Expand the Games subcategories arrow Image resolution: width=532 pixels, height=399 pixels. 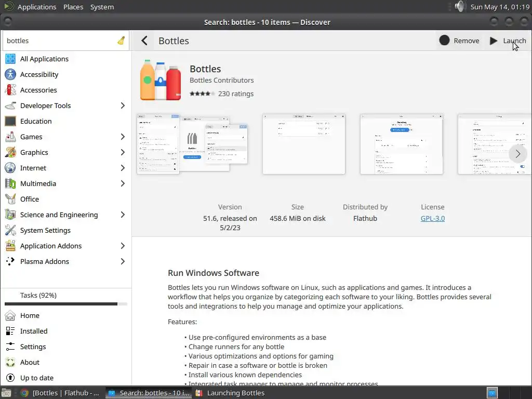[x=123, y=137]
